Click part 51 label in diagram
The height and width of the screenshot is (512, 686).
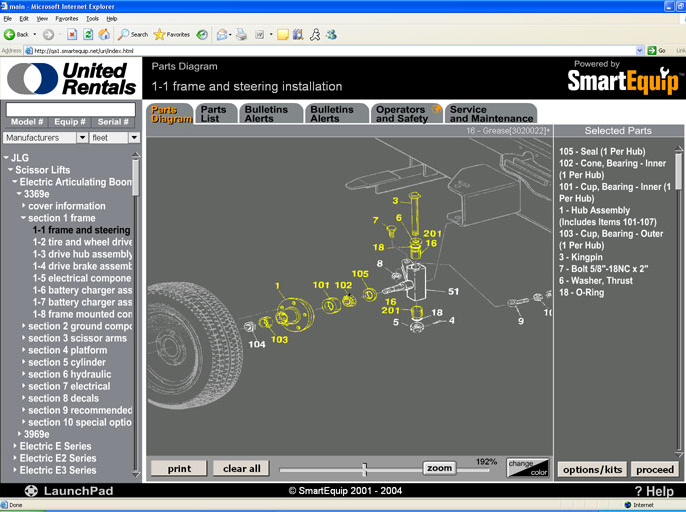(x=454, y=291)
